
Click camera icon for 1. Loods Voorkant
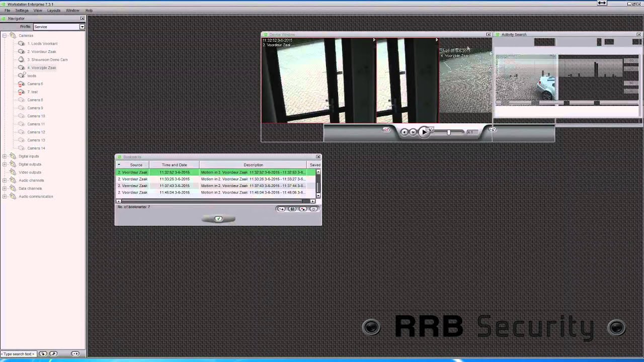coord(21,44)
